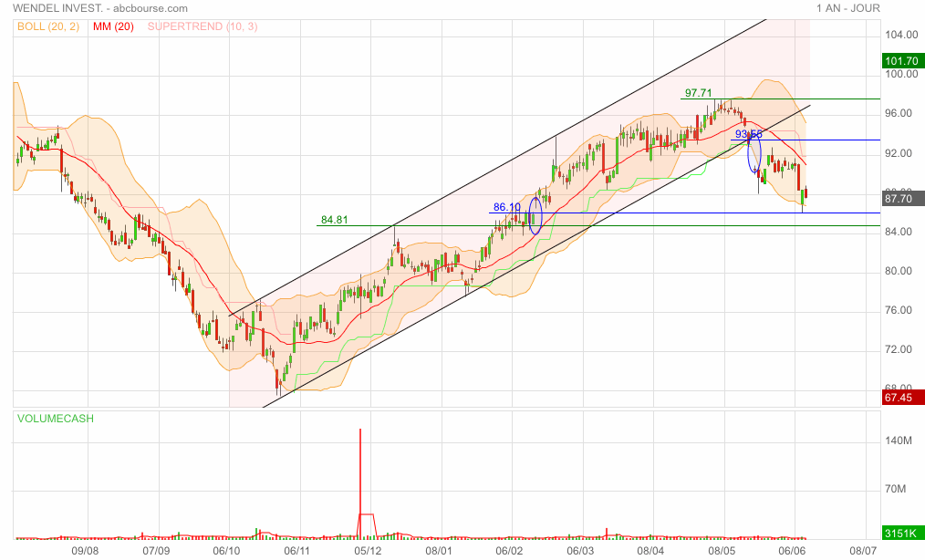Screen dimensions: 925x560
Task: Click the grey 87.70 current price tag
Action: click(901, 198)
